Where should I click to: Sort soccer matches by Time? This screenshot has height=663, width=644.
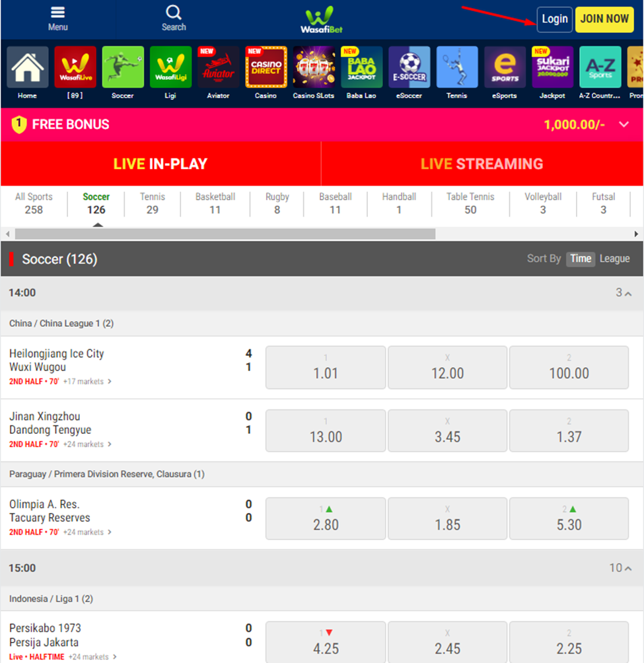(581, 259)
